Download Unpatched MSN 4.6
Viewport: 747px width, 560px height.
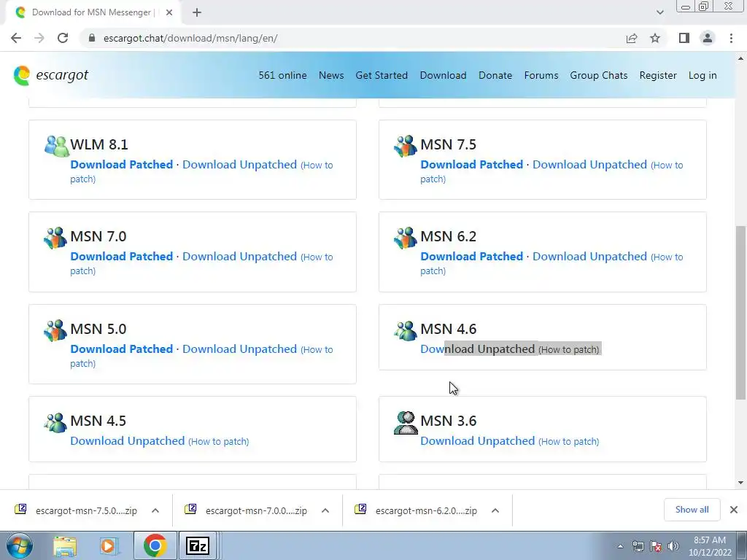point(477,349)
